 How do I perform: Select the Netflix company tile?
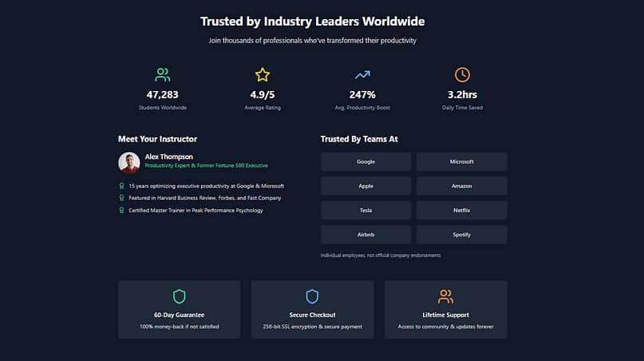461,211
